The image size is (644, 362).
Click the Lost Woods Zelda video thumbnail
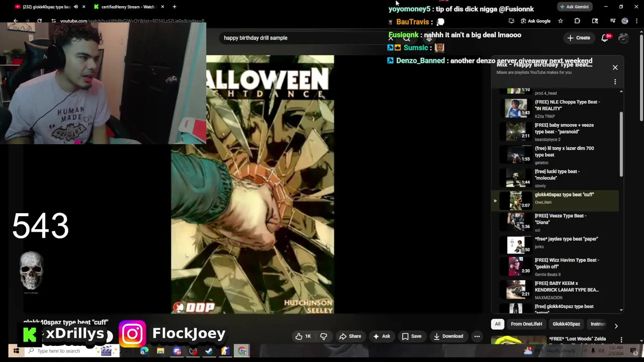518,340
